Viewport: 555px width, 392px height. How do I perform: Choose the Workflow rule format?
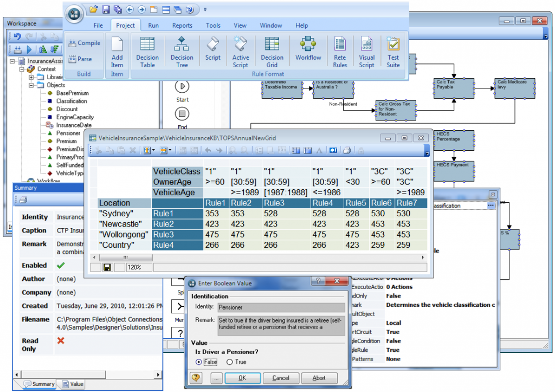coord(308,48)
